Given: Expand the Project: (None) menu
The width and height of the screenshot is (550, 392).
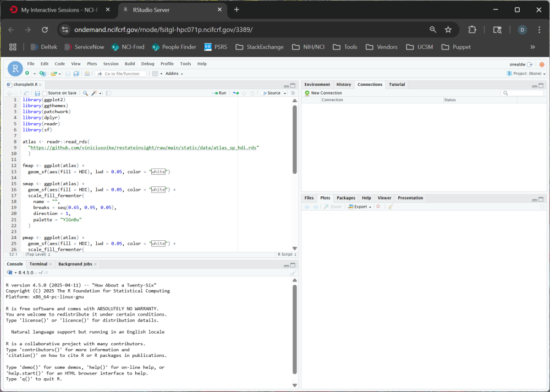Looking at the screenshot, I should 526,74.
